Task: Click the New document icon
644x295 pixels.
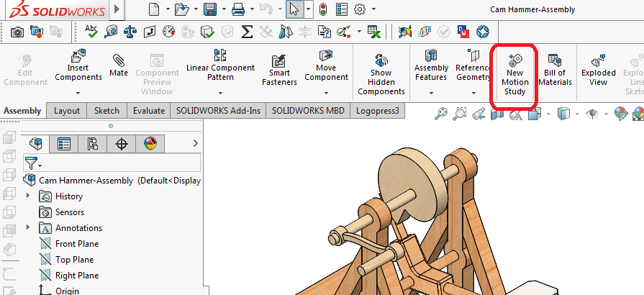Action: pyautogui.click(x=154, y=9)
